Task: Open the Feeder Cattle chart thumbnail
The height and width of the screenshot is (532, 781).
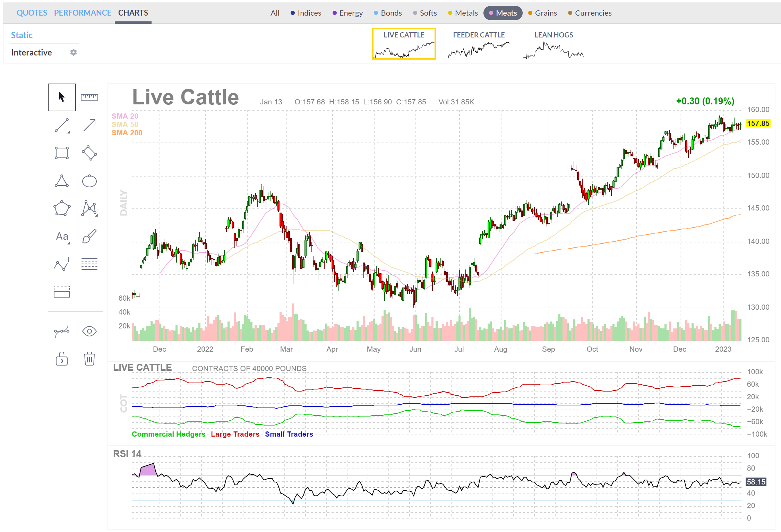Action: 479,44
